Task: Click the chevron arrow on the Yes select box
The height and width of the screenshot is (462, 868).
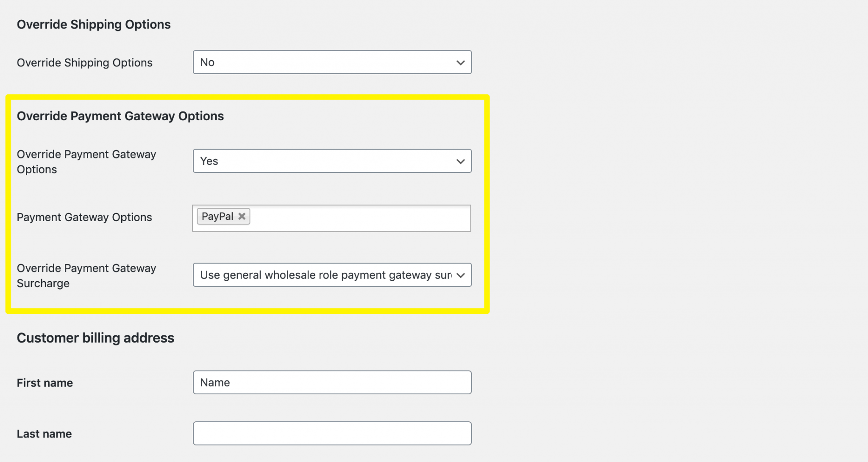Action: 460,161
